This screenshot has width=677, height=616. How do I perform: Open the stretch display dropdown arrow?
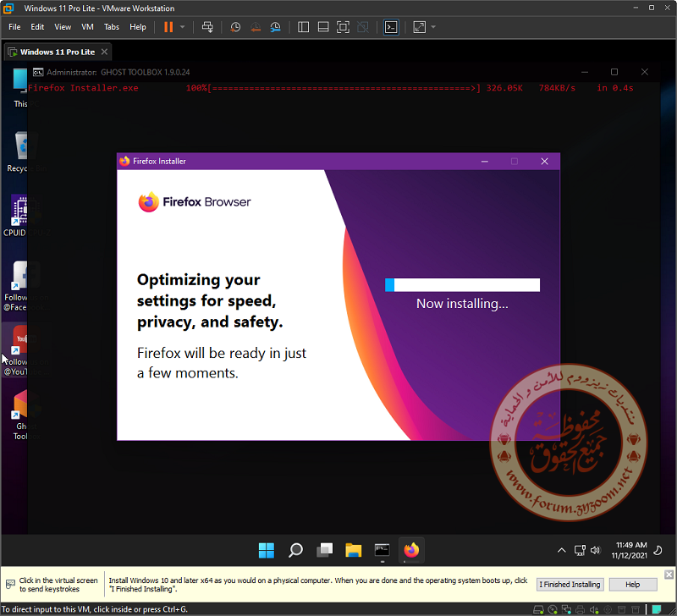[433, 27]
